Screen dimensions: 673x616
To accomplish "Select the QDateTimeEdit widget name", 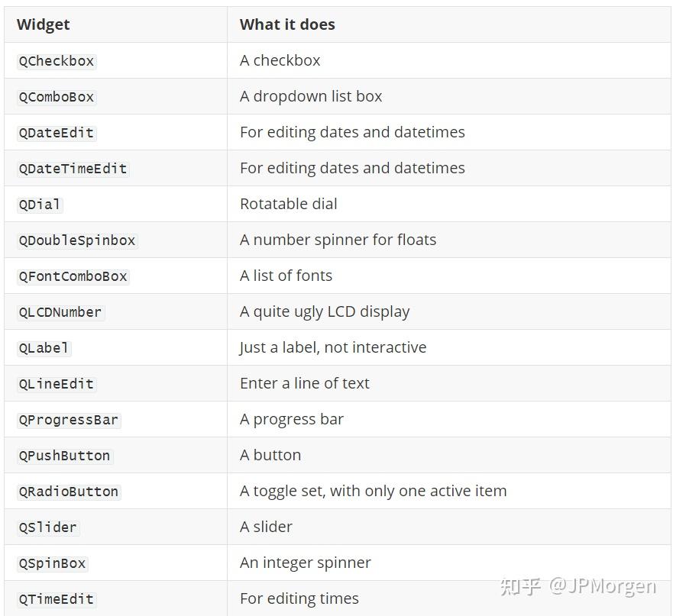I will pos(73,169).
